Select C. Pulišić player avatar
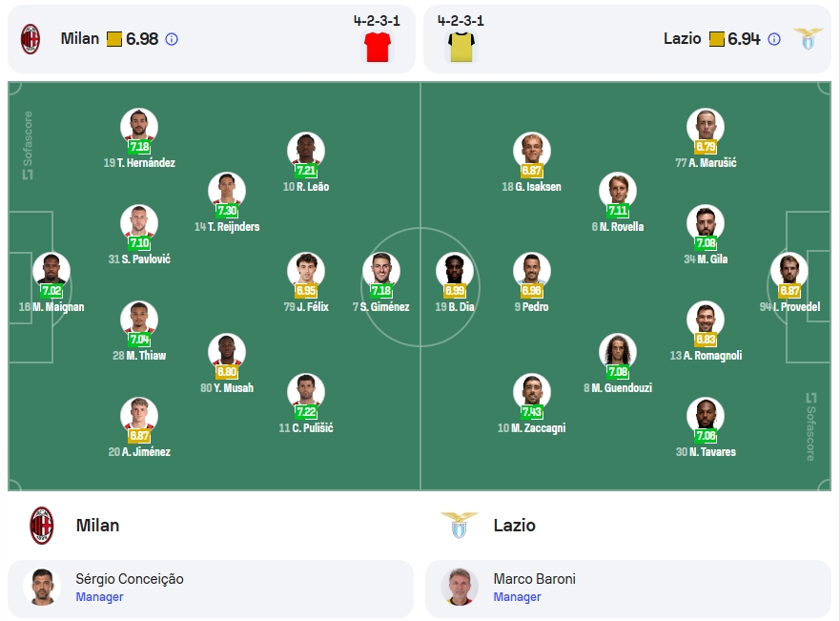Viewport: 840px width, 621px height. [306, 392]
